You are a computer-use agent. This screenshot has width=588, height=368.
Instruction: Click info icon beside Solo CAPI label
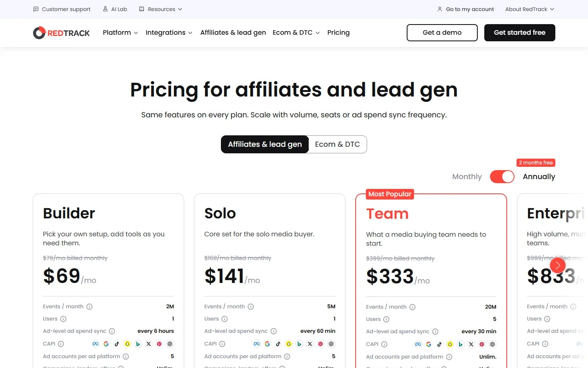[222, 344]
